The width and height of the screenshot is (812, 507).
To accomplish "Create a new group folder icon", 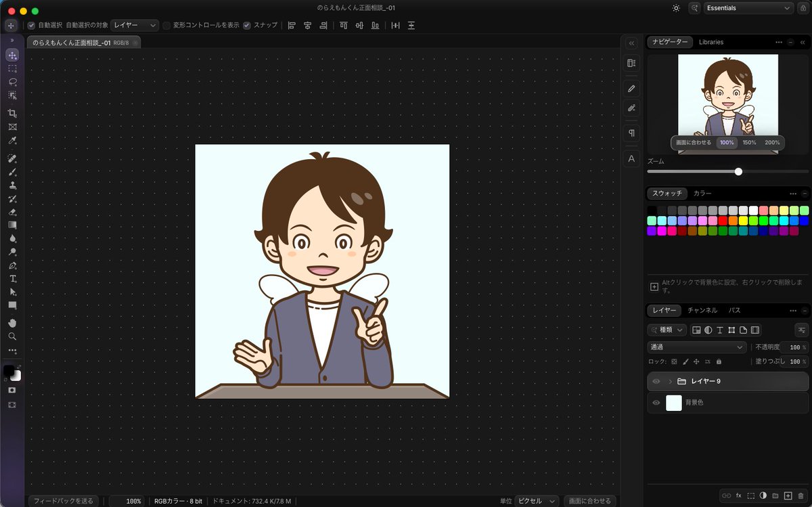I will [x=776, y=495].
